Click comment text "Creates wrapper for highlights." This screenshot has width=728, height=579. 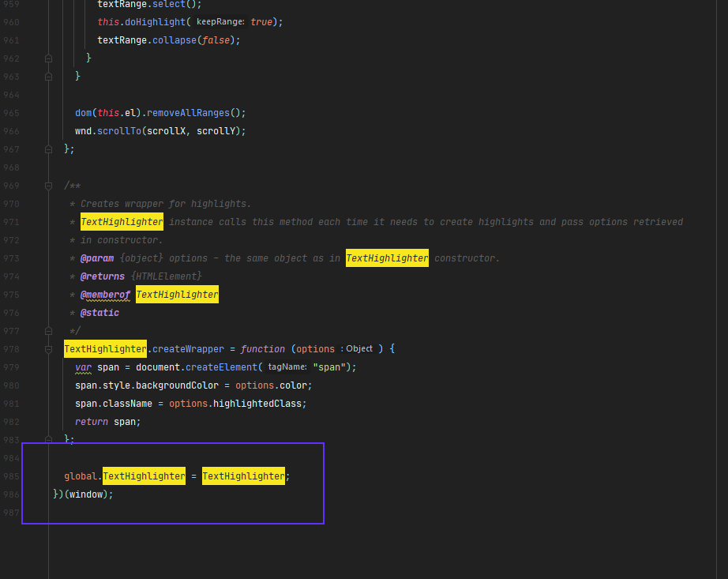click(x=166, y=204)
